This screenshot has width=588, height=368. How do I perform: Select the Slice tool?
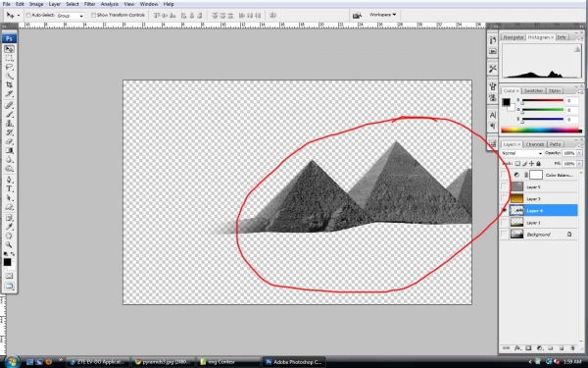[9, 94]
